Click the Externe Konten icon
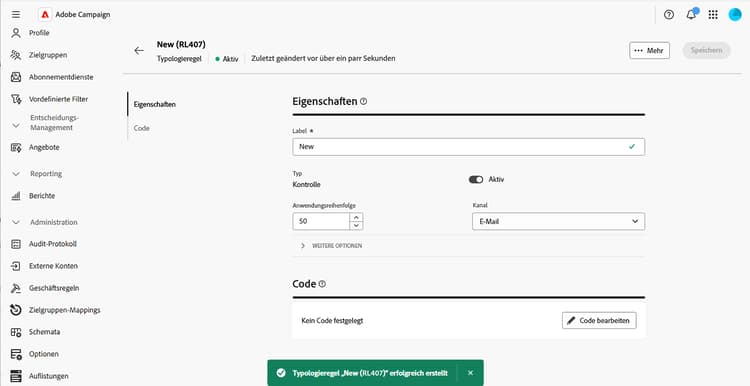The width and height of the screenshot is (750, 386). (16, 266)
